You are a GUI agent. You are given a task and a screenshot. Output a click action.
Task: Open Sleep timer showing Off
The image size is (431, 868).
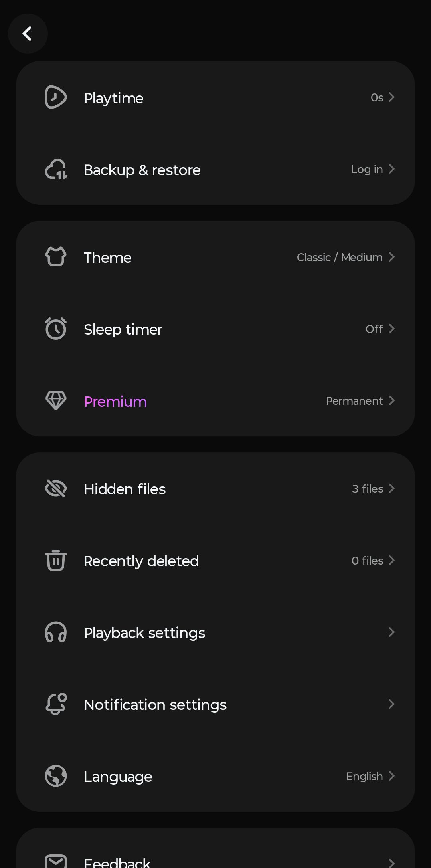coord(380,329)
